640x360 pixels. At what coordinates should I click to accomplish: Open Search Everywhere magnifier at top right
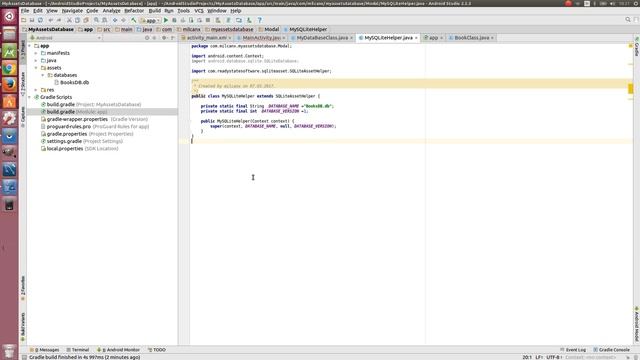(628, 20)
